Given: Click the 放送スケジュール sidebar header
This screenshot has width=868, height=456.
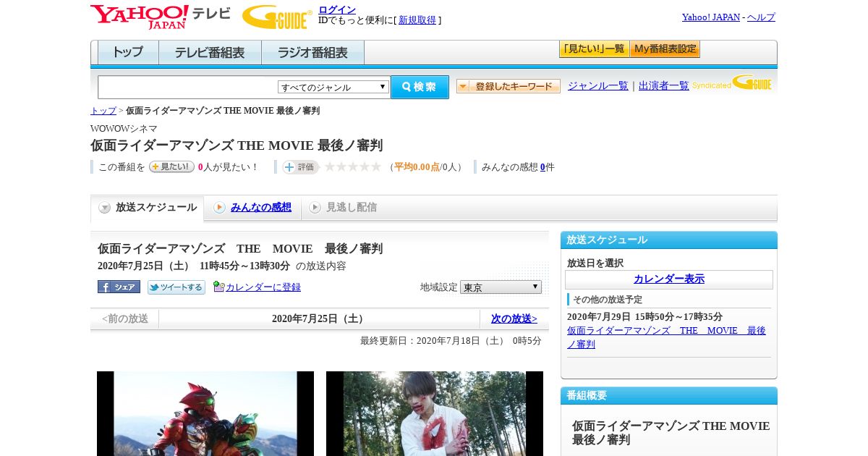Looking at the screenshot, I should pos(669,240).
